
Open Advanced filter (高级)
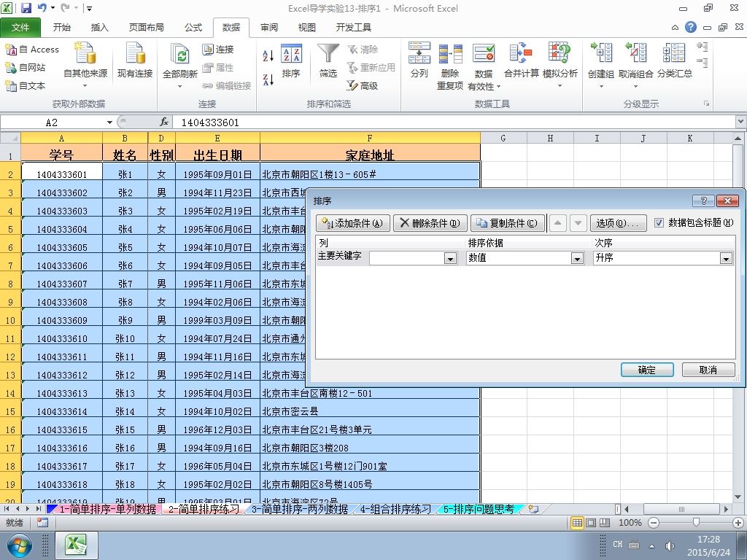pos(363,85)
